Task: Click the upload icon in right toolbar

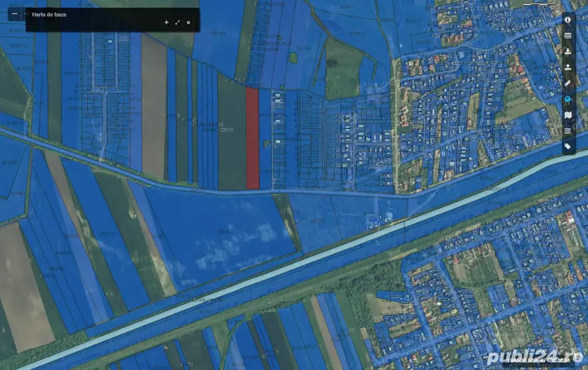Action: coord(568,67)
